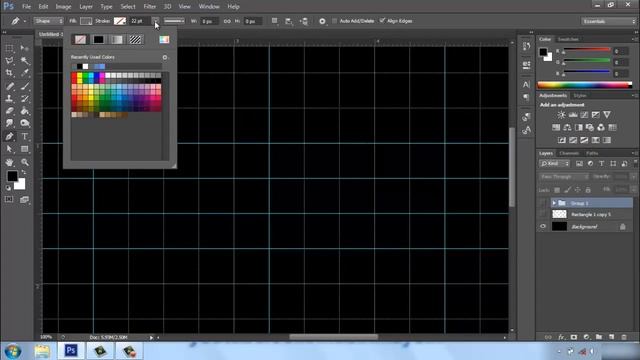Open Photoshop from Windows taskbar

pos(71,351)
